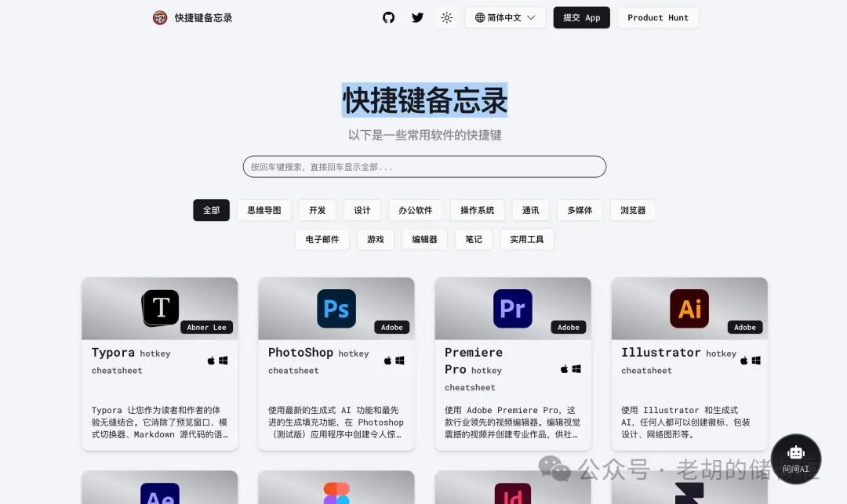Click the subtitle 以下是一些常用软件的快捷键
Image resolution: width=847 pixels, height=504 pixels.
pyautogui.click(x=424, y=135)
